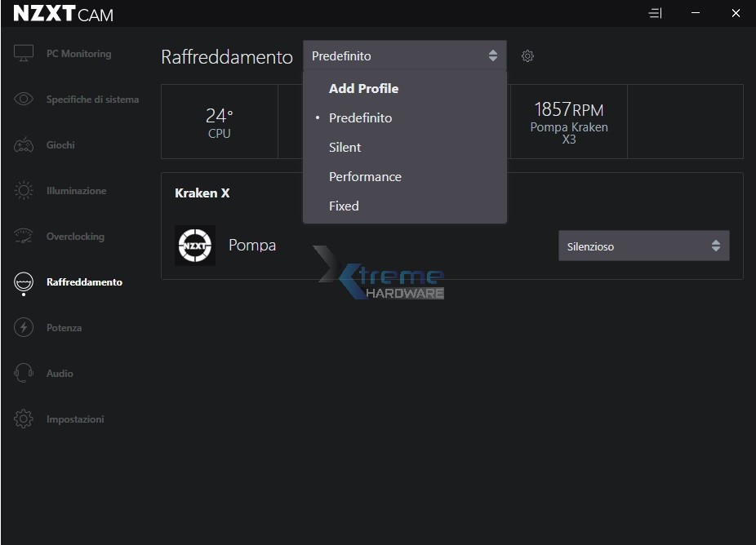Image resolution: width=756 pixels, height=545 pixels.
Task: Open Specifiche di sistema eye icon
Action: point(24,100)
